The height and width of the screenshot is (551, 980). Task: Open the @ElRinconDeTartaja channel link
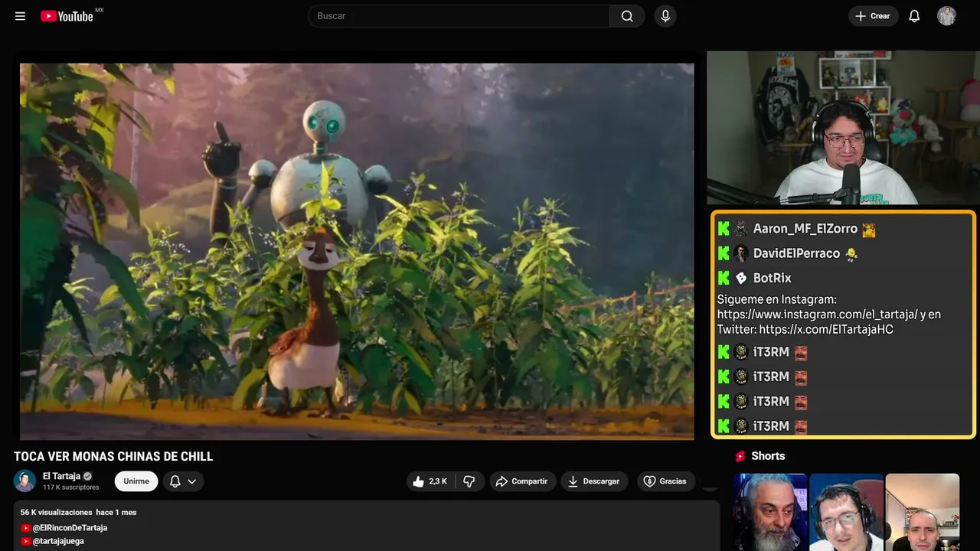[x=70, y=528]
